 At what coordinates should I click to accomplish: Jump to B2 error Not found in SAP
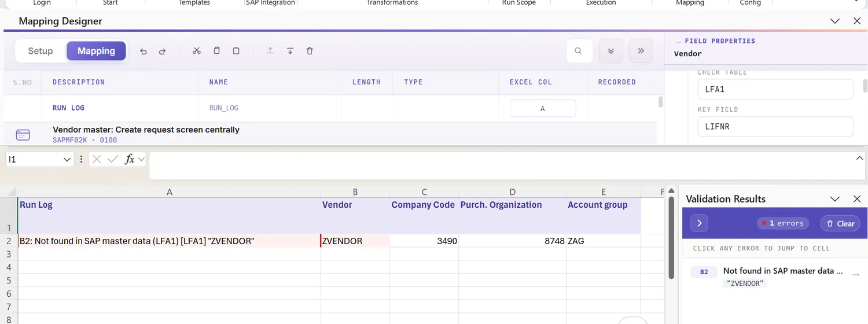775,277
